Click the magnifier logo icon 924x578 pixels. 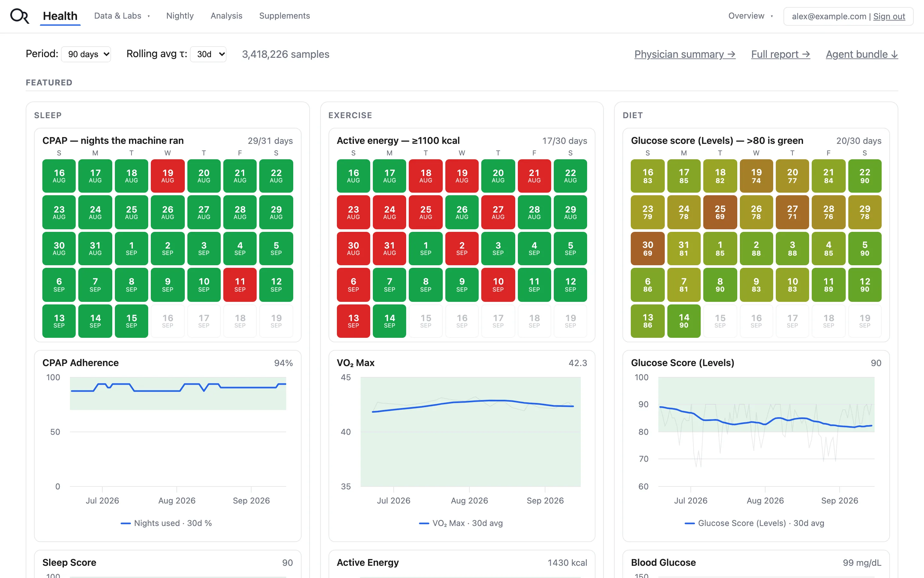pos(20,16)
